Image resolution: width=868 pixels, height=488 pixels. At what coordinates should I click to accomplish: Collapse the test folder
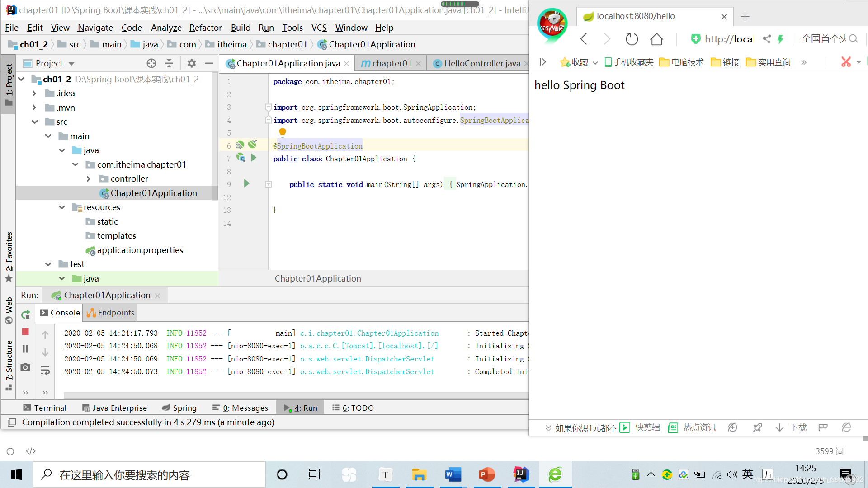(48, 264)
